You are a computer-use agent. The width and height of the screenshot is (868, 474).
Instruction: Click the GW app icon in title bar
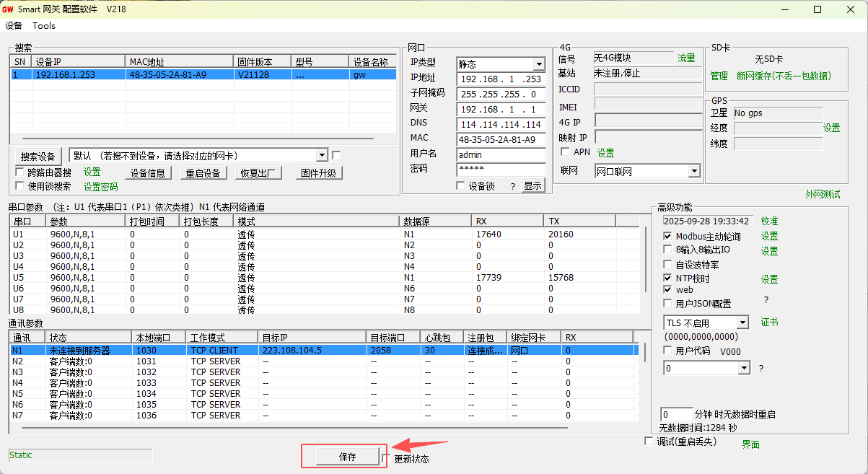tap(8, 9)
